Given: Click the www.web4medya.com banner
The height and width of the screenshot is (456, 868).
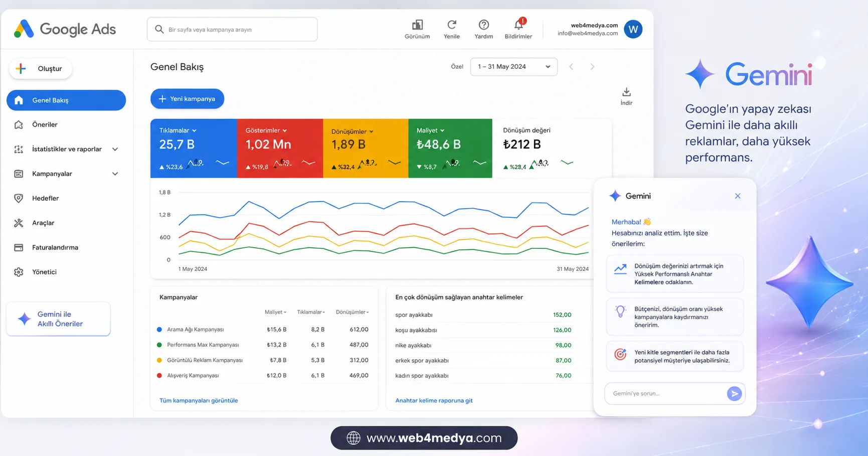Looking at the screenshot, I should (424, 438).
